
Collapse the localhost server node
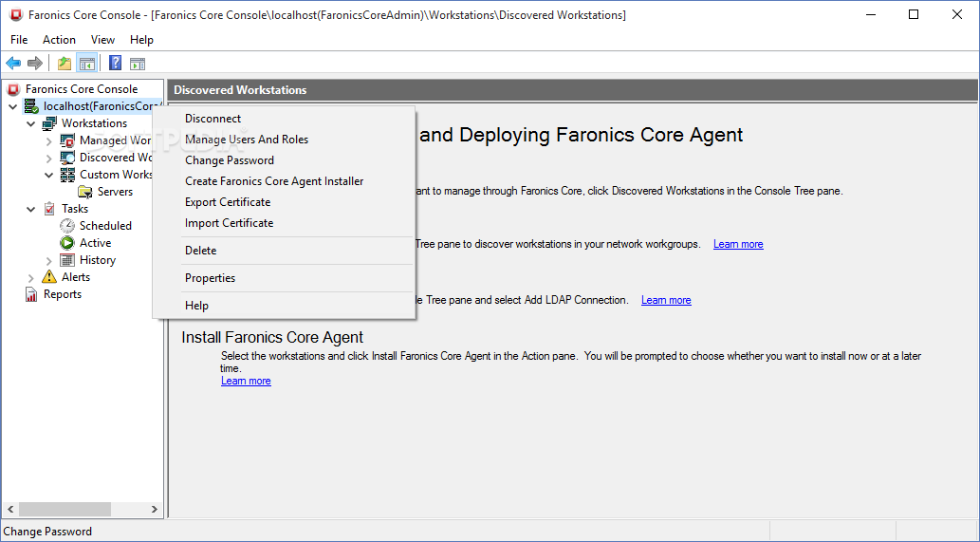coord(12,107)
